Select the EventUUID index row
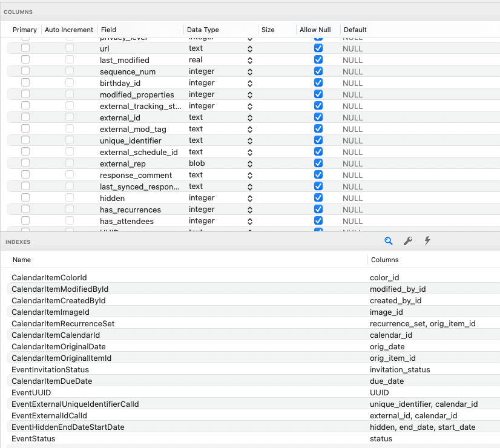 (x=31, y=392)
